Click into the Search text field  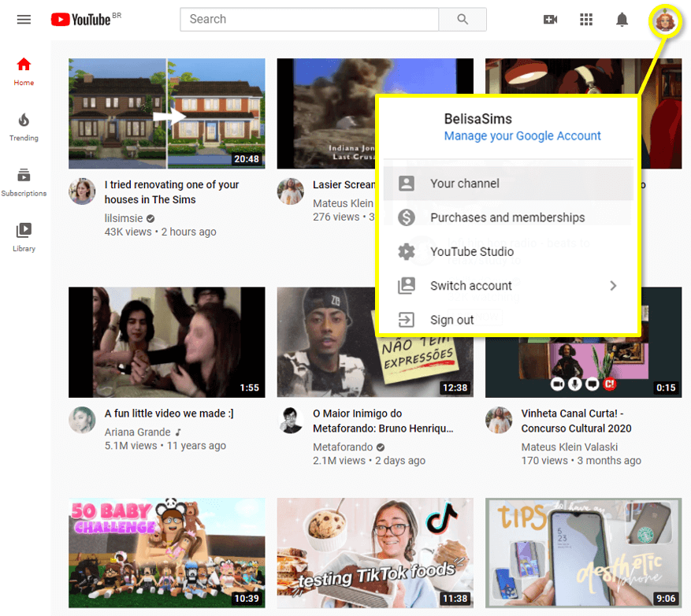pyautogui.click(x=309, y=20)
